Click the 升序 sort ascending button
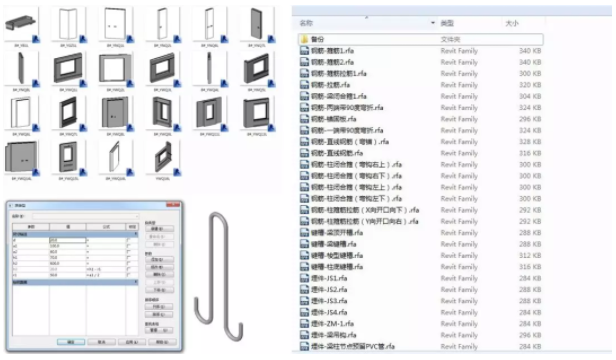Viewport: 616px width, 360px height. (159, 307)
